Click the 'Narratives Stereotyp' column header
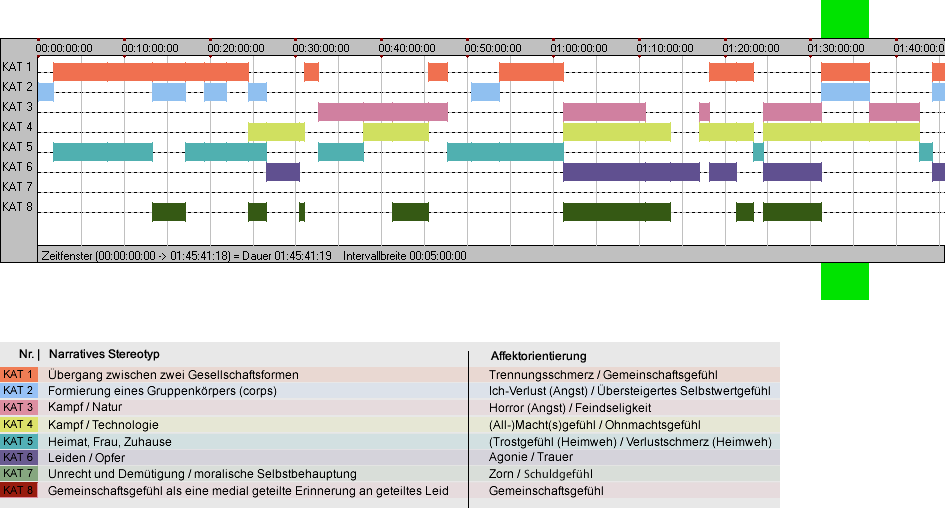The image size is (945, 530). pyautogui.click(x=104, y=354)
